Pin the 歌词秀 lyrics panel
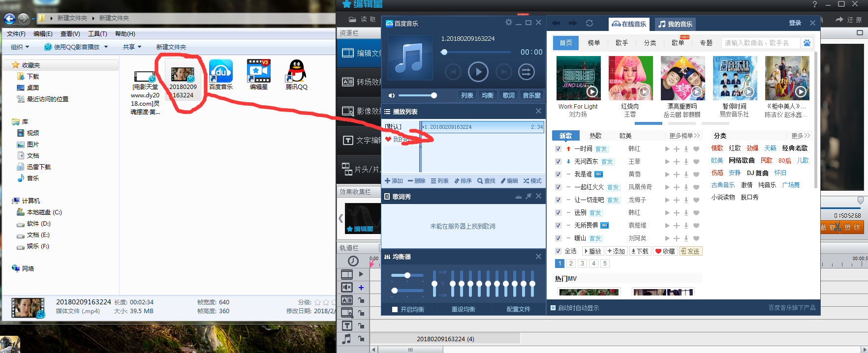The width and height of the screenshot is (868, 353). tap(528, 196)
